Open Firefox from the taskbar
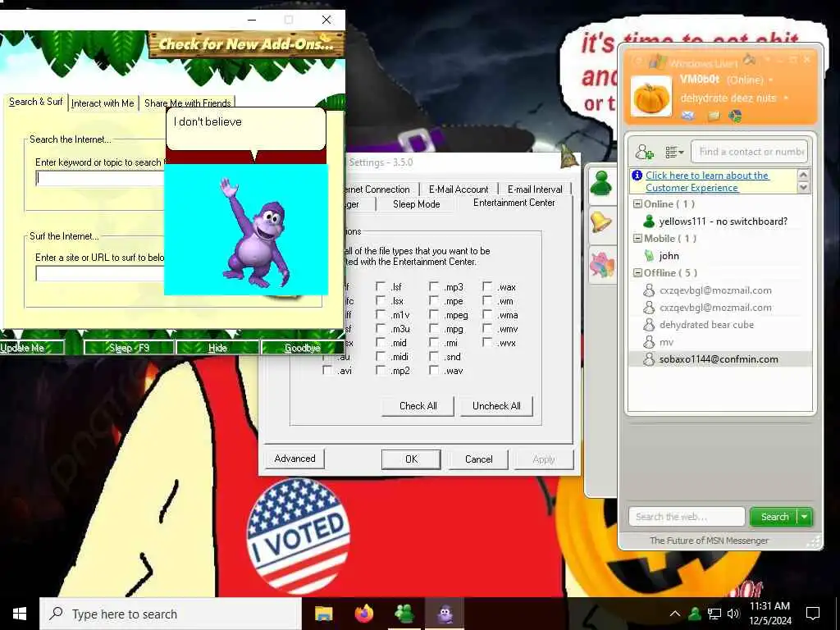Screen dimensions: 840x630 coord(364,614)
